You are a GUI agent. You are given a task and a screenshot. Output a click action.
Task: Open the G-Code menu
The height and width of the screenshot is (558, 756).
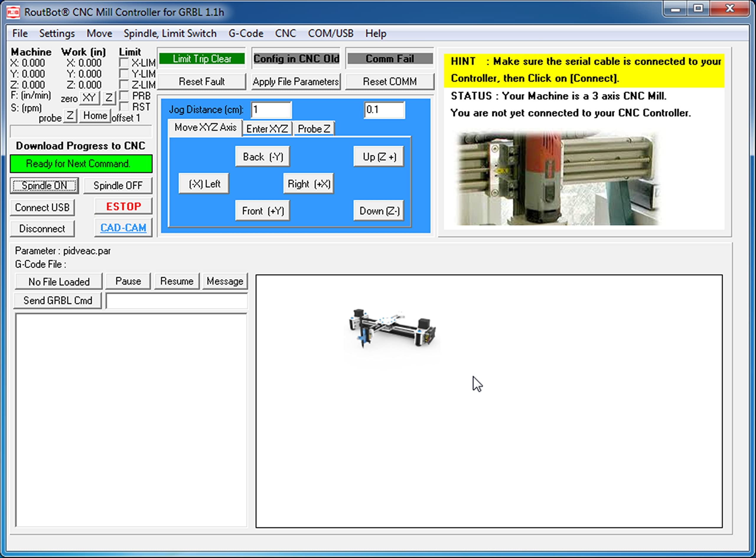tap(246, 33)
